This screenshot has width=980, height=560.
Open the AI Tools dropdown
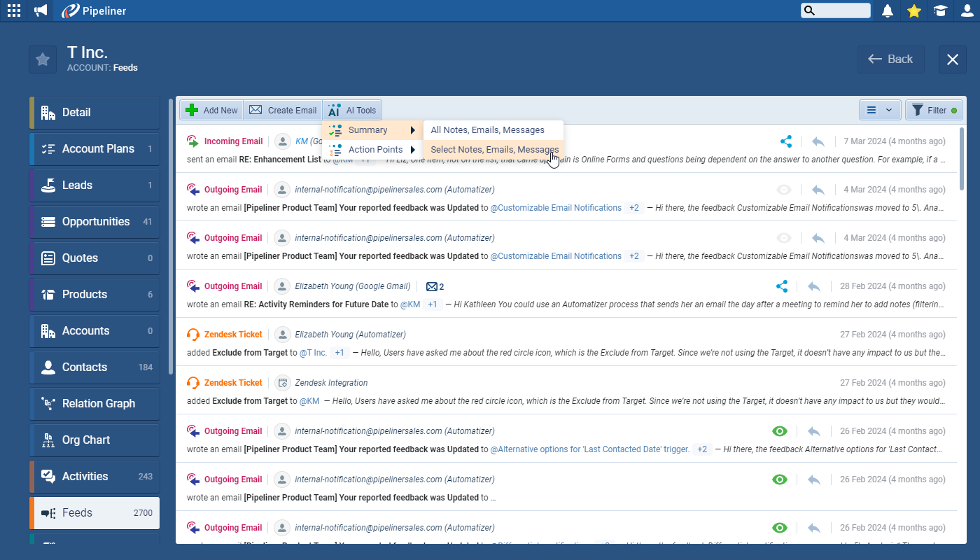pos(352,110)
